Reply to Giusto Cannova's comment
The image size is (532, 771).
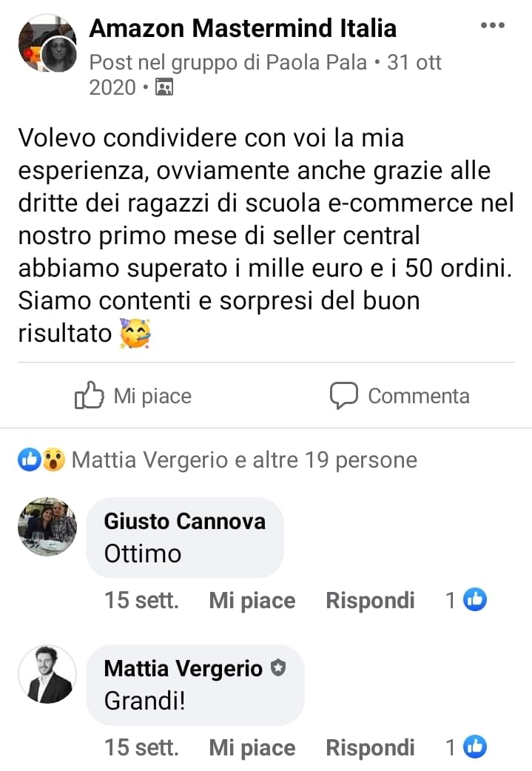pos(370,600)
